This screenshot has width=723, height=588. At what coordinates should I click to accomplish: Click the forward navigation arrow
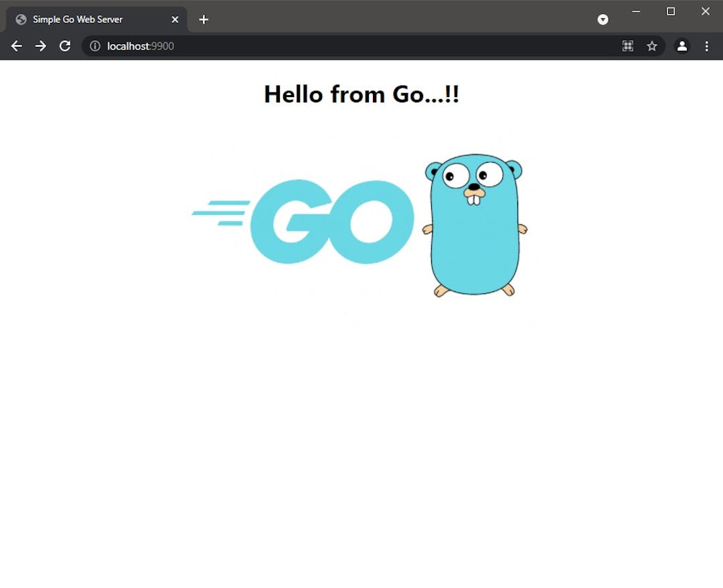point(41,46)
